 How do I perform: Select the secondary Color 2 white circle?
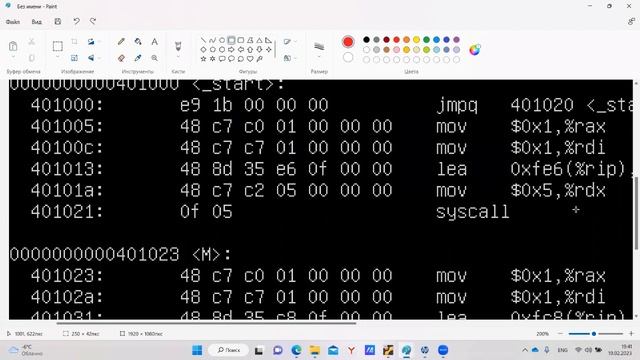click(x=348, y=58)
